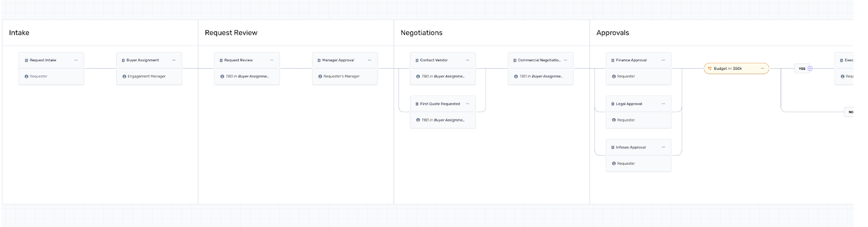This screenshot has width=868, height=227.
Task: Open the ellipsis menu on the Budget condition
Action: [x=762, y=69]
